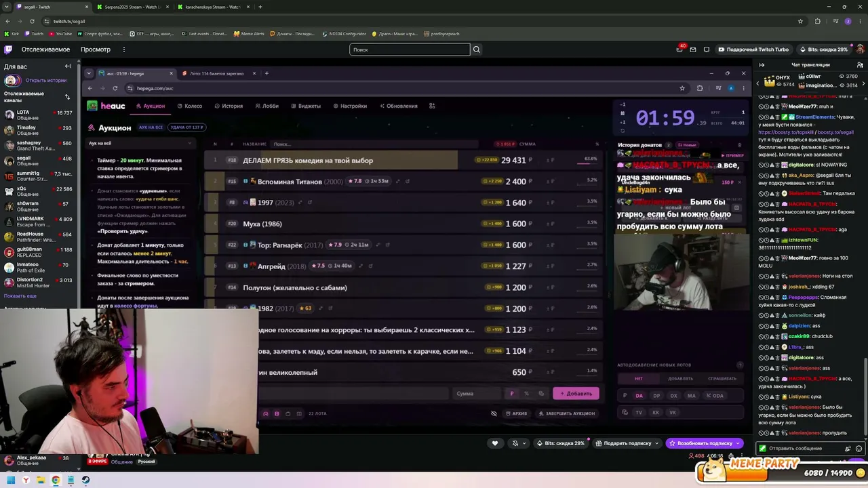Set auto-add new lots to СПРАШИВАТЬ

coord(722,378)
